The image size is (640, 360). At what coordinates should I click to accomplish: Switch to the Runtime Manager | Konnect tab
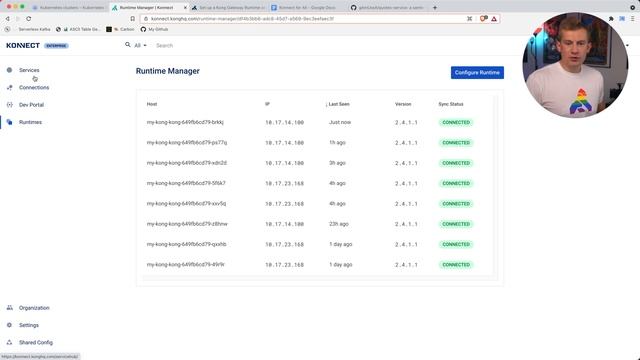coord(149,7)
